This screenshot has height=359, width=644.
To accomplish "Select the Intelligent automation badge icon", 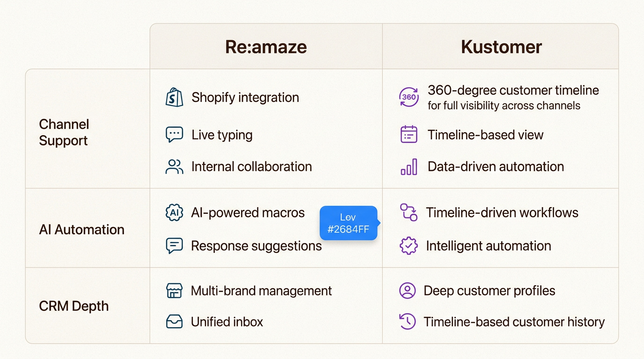I will coord(409,246).
